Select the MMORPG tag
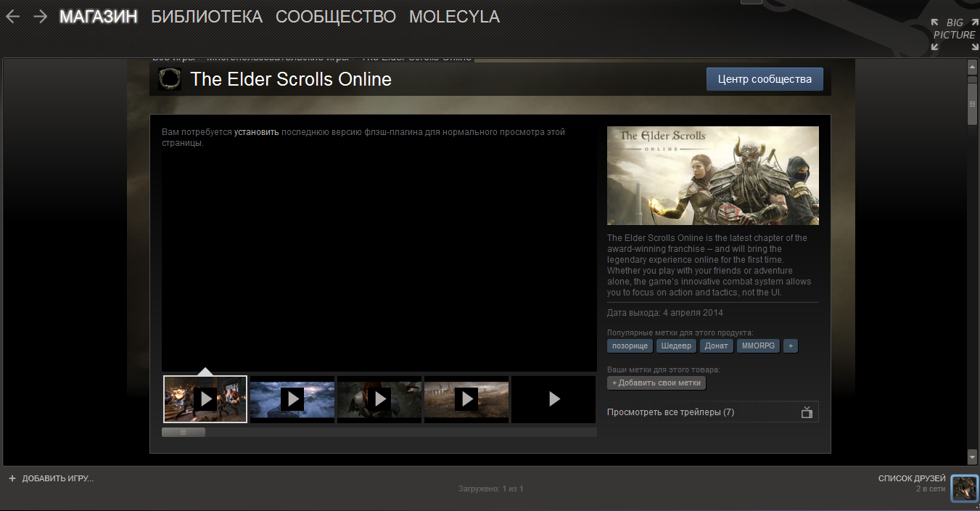Viewport: 980px width, 511px height. point(758,346)
